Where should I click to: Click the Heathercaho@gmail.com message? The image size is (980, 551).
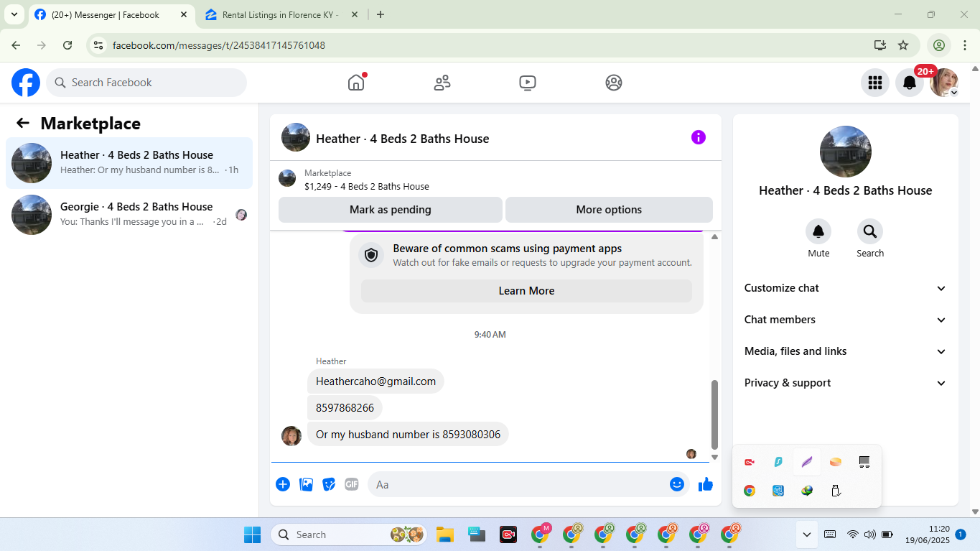click(x=375, y=381)
